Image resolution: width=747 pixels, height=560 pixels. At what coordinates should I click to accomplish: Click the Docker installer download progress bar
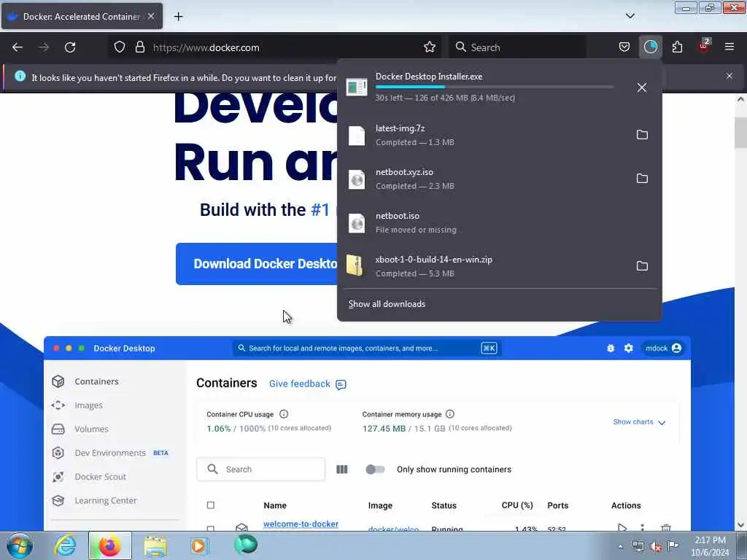[494, 87]
